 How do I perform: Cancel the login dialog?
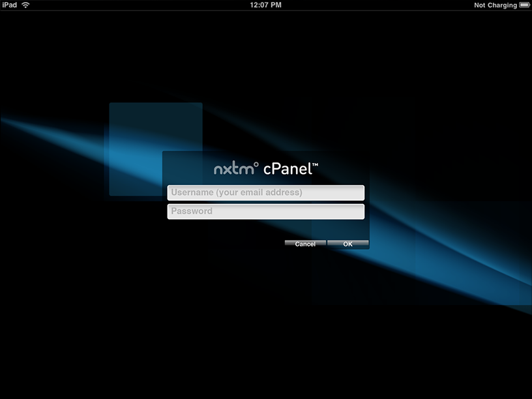tap(305, 244)
